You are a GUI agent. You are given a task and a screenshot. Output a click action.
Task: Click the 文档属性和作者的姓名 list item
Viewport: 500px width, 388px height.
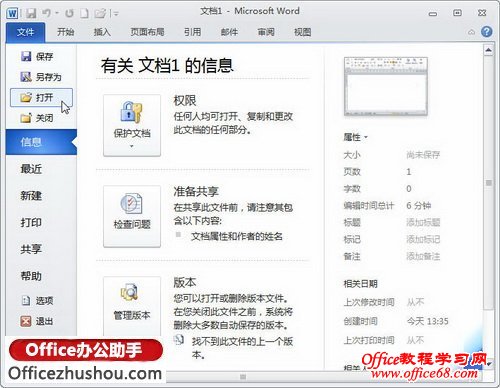pos(237,236)
